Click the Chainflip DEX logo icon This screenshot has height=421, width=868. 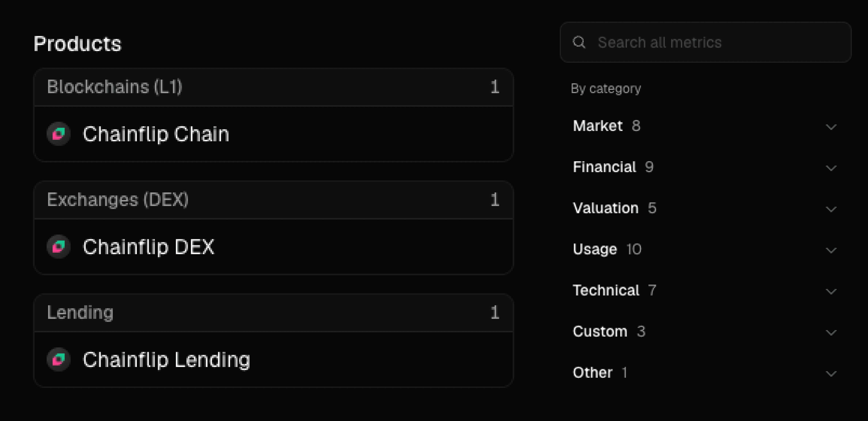coord(59,247)
